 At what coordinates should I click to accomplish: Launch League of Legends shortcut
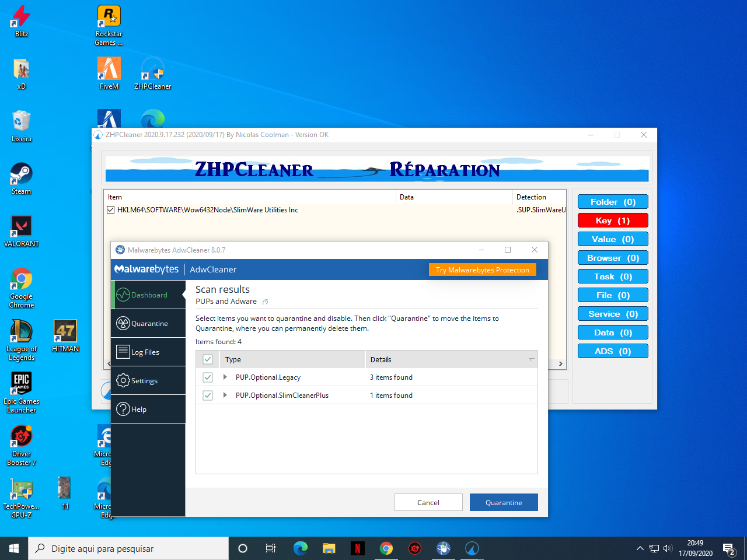coord(21,340)
